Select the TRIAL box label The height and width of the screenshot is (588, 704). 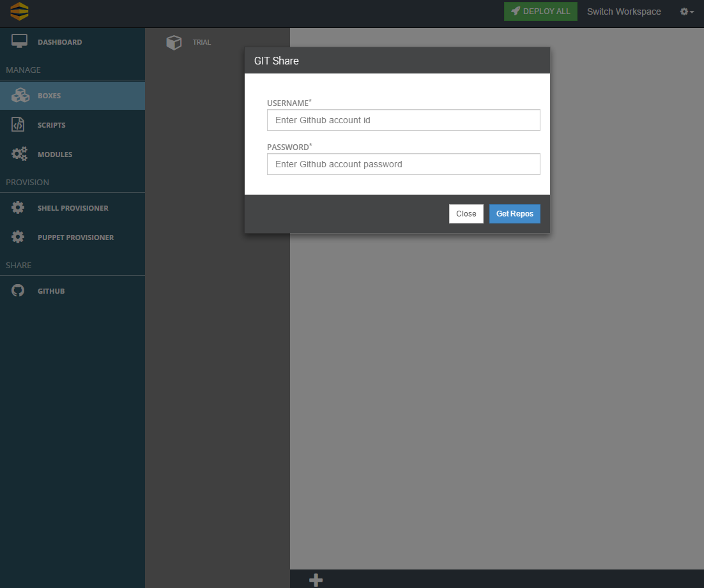pos(202,42)
